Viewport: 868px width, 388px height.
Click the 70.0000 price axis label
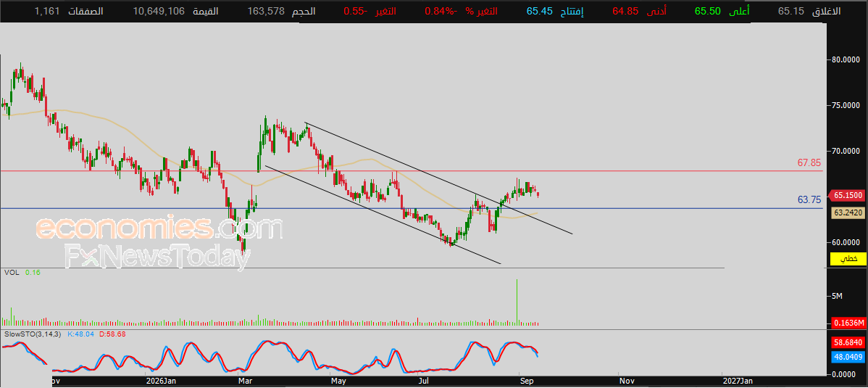(846, 151)
